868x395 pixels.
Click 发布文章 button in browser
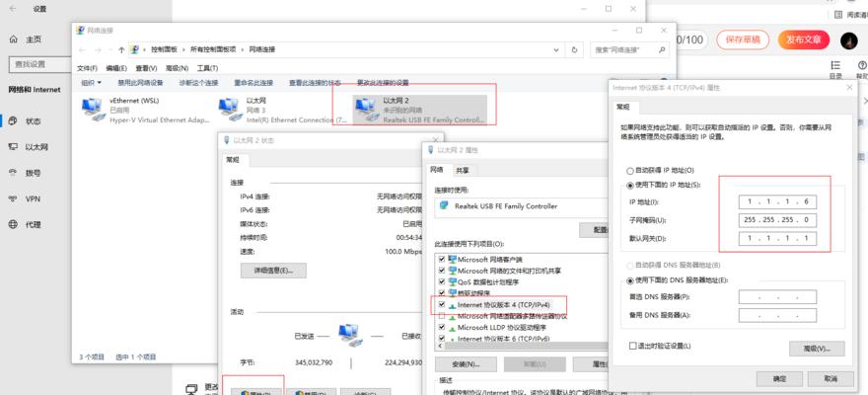point(804,39)
